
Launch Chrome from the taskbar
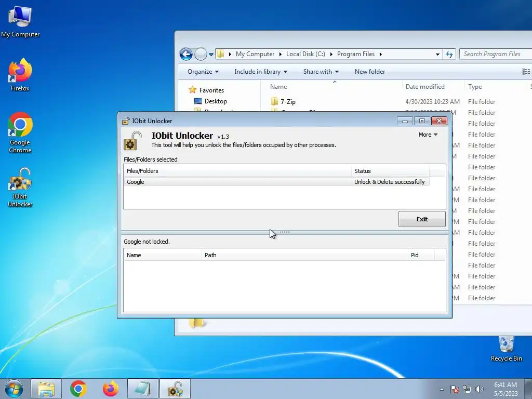[x=78, y=389]
